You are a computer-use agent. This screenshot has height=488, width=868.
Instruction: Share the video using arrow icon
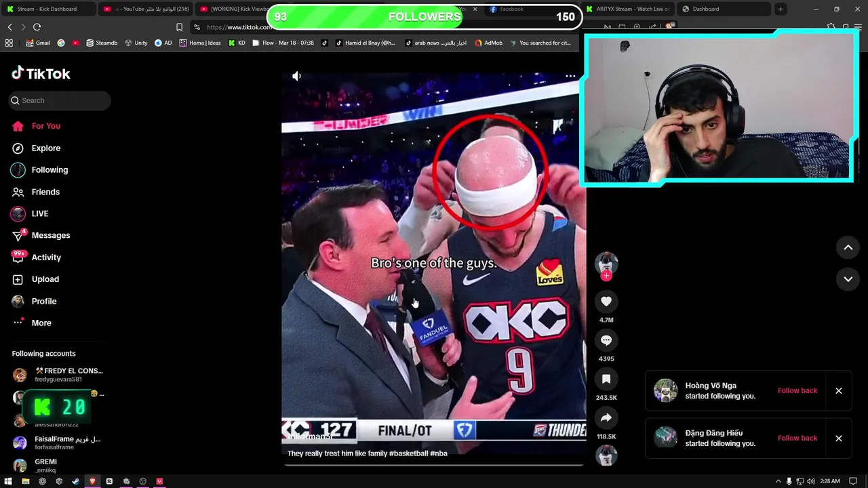pos(606,418)
